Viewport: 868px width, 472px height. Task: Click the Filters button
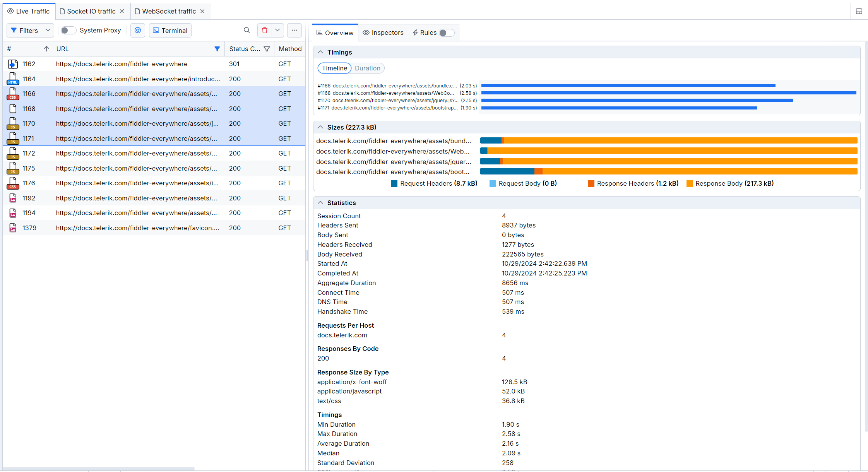24,30
